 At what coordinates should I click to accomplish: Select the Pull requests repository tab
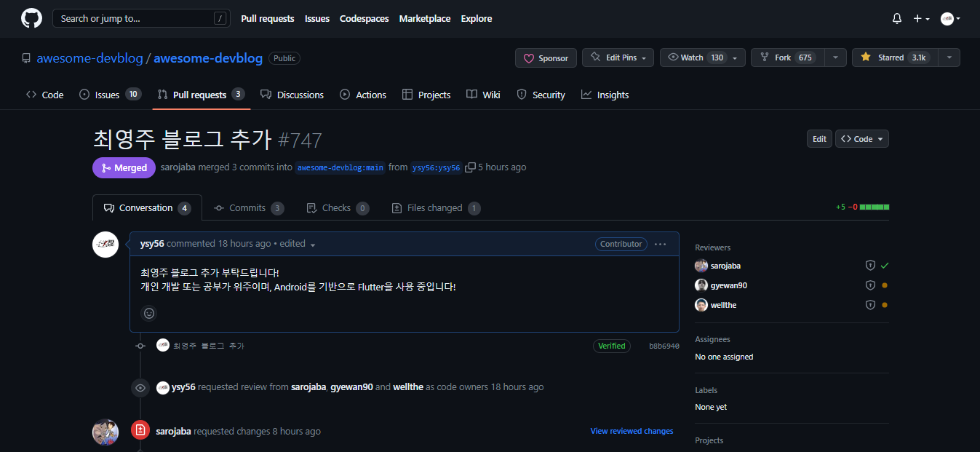point(201,95)
